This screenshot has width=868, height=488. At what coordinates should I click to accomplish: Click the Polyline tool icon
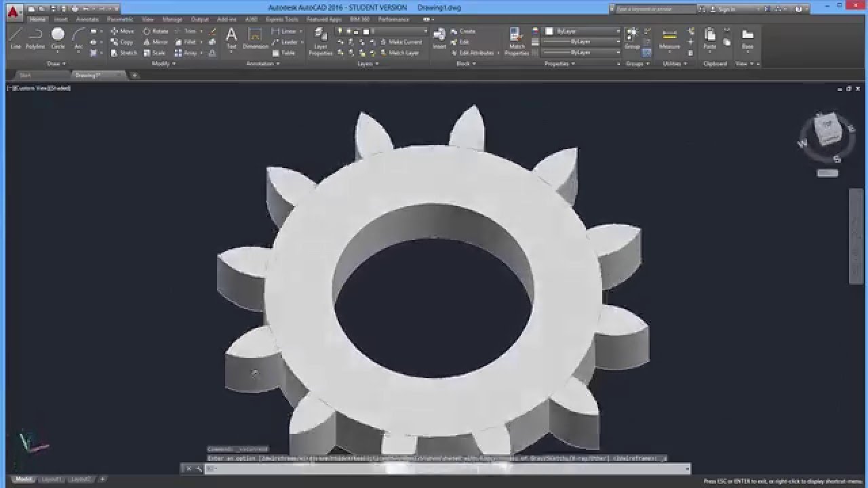pos(35,39)
